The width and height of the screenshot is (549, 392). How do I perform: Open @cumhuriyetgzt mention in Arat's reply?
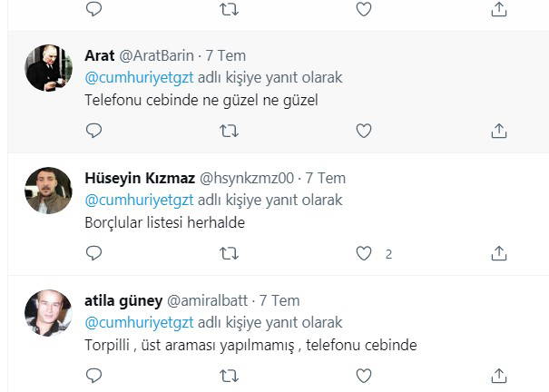click(139, 77)
